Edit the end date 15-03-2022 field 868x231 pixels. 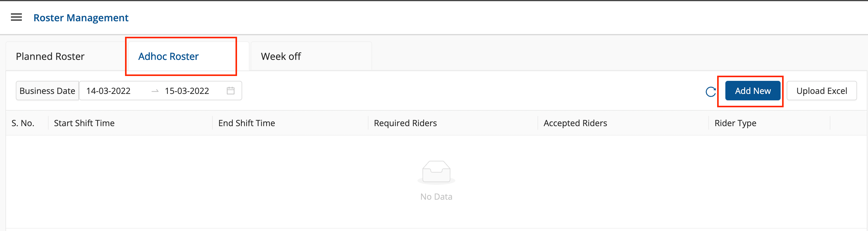click(187, 91)
